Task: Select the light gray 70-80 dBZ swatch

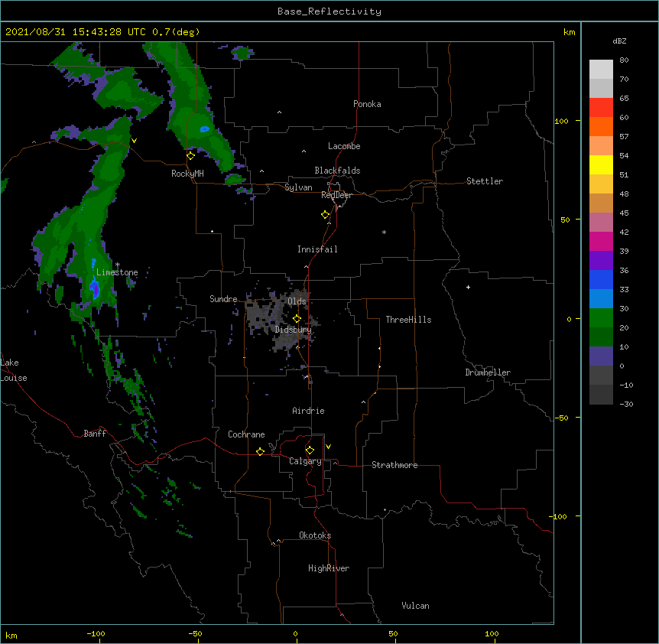Action: (601, 70)
